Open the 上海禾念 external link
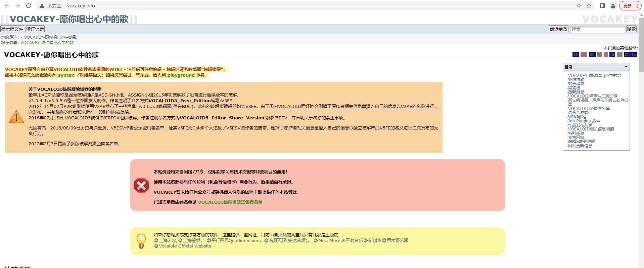Viewport: 644px width, 268px height. [x=165, y=240]
